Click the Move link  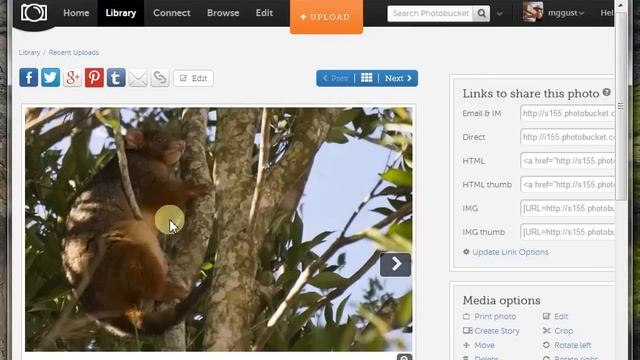coord(484,345)
